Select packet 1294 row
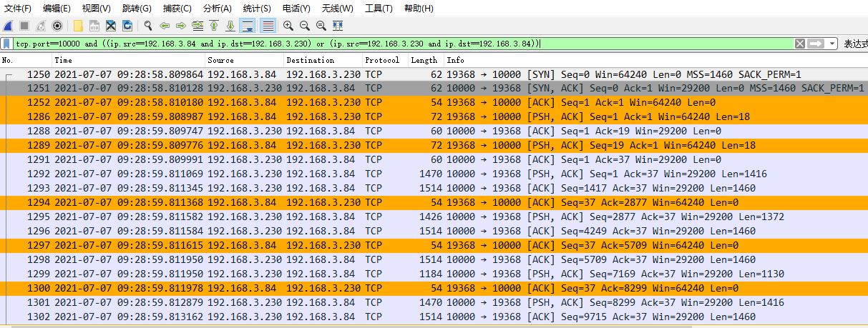This screenshot has height=328, width=868. (x=434, y=203)
